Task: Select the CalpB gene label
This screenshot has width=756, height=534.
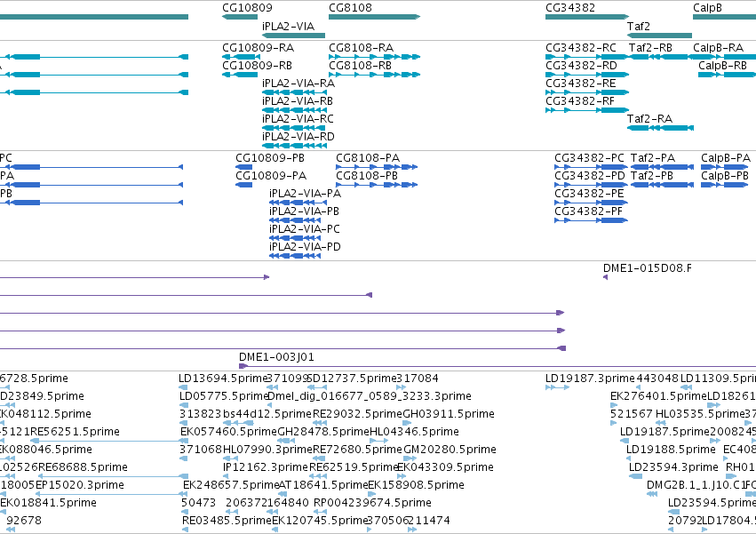Action: click(x=707, y=8)
